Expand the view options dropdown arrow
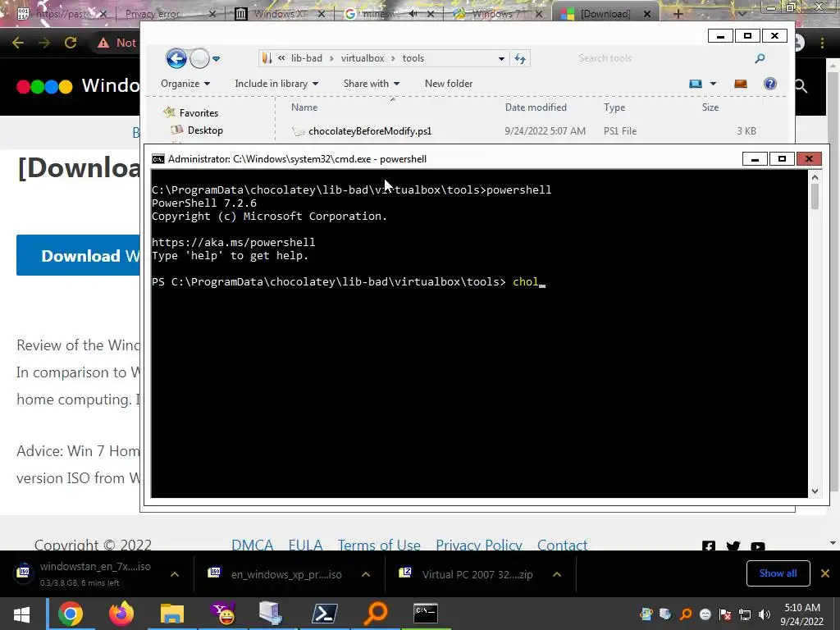 (713, 84)
